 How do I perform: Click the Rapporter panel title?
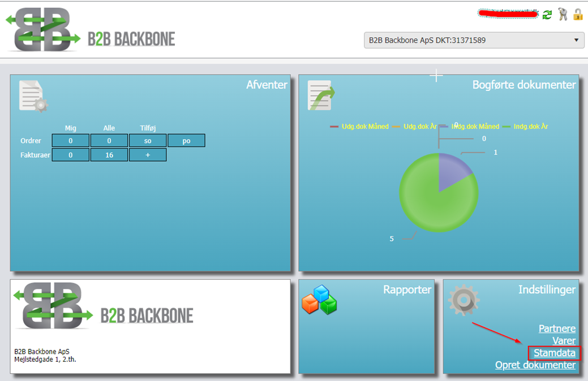pos(407,289)
